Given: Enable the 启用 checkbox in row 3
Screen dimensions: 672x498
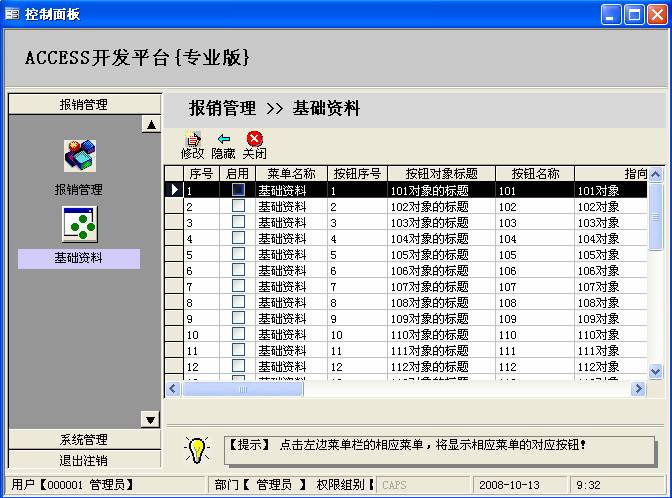Looking at the screenshot, I should point(238,222).
